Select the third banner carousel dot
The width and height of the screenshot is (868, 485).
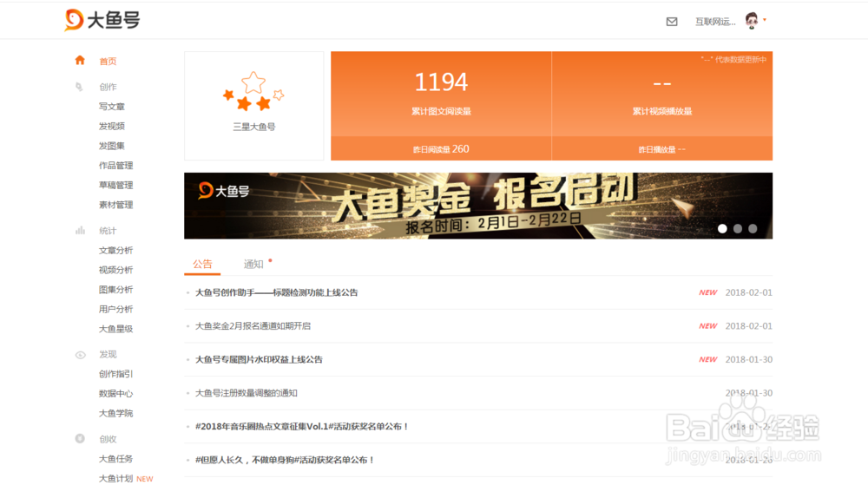pos(753,228)
